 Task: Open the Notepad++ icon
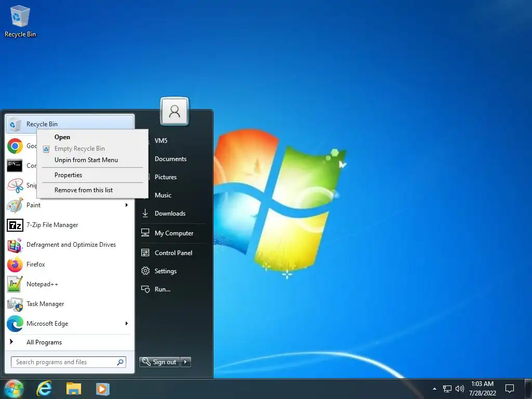[x=15, y=284]
